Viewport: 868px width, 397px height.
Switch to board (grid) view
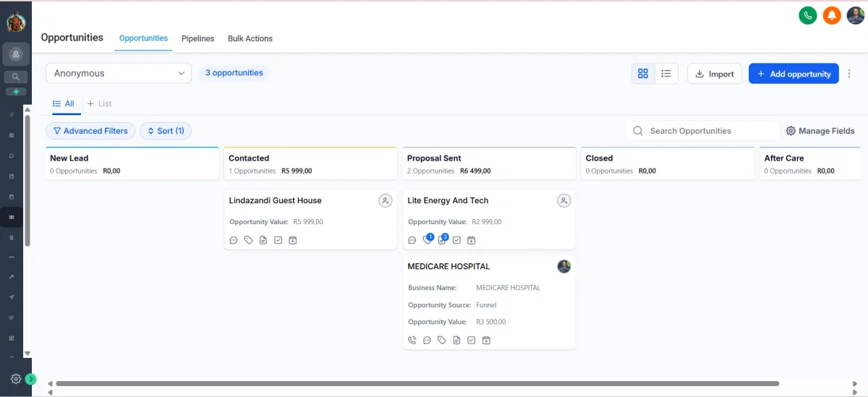click(643, 74)
